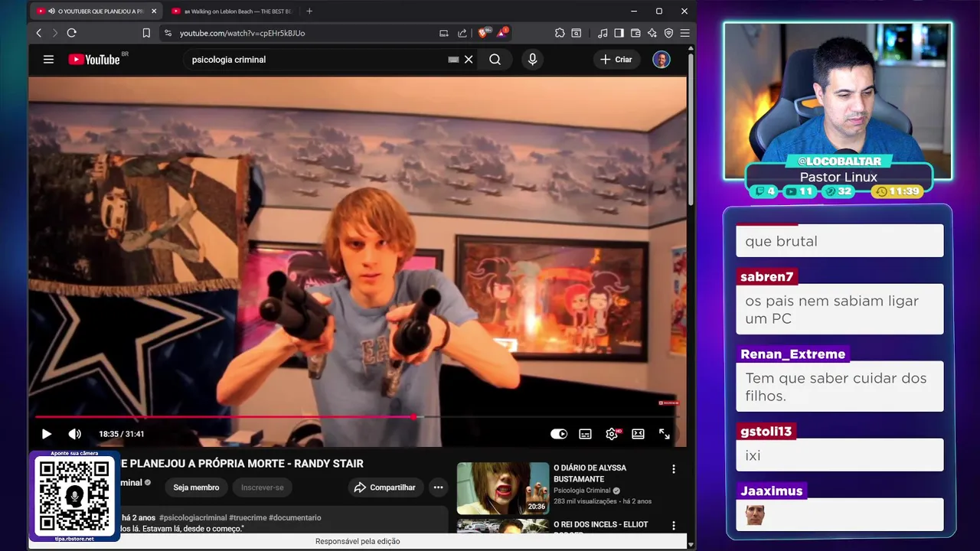Bookmark this page with the bookmark icon
980x551 pixels.
click(146, 33)
